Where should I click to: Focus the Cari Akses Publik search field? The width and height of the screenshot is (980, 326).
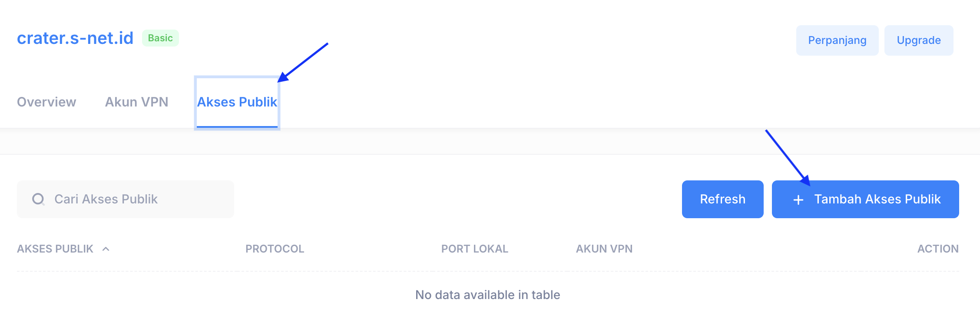(x=125, y=199)
